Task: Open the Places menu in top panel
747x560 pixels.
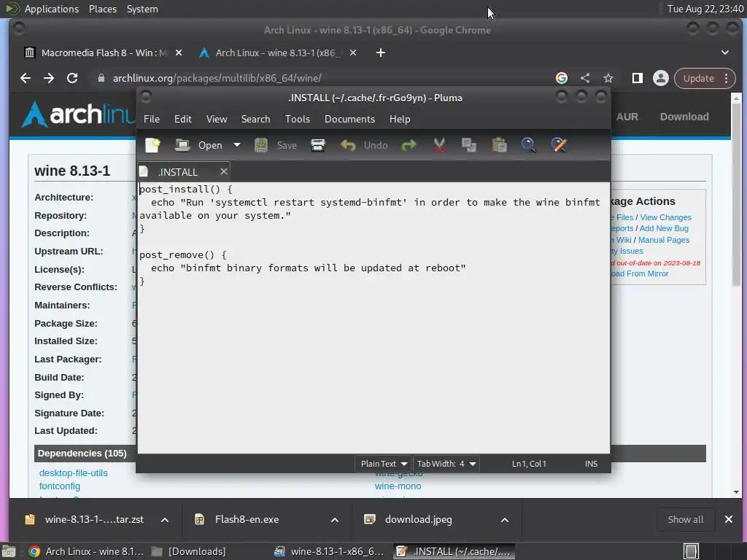Action: click(102, 9)
